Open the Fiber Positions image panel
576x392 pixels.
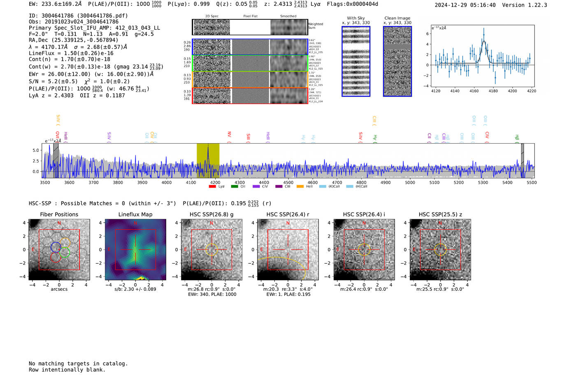[x=59, y=250]
